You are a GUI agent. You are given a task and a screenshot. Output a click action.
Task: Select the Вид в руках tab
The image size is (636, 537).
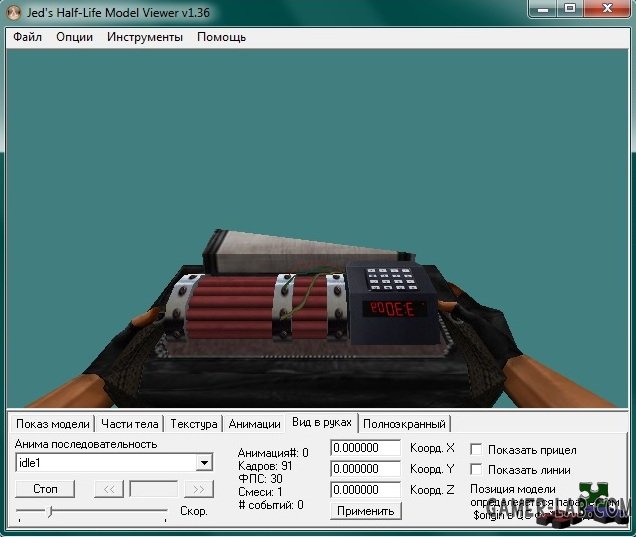click(x=322, y=422)
